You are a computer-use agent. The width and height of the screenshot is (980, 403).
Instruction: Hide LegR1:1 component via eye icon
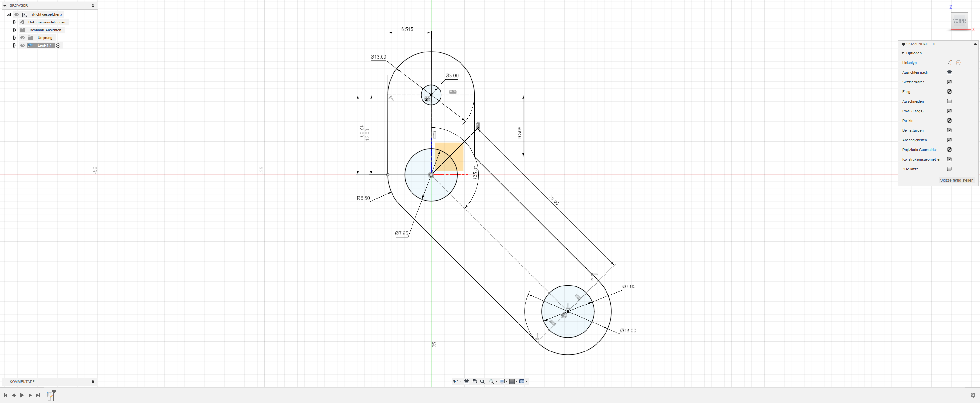click(23, 46)
